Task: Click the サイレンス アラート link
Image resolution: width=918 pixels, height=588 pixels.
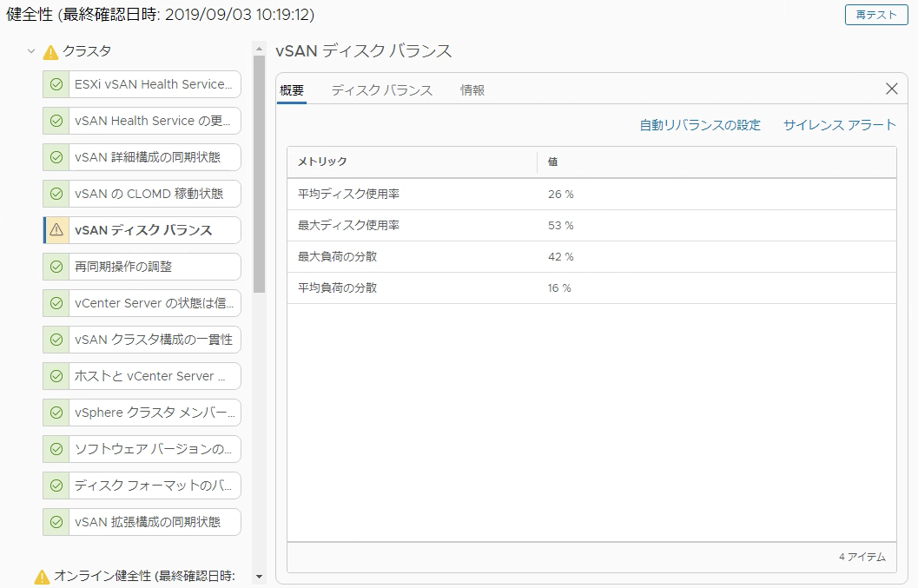Action: pos(840,125)
